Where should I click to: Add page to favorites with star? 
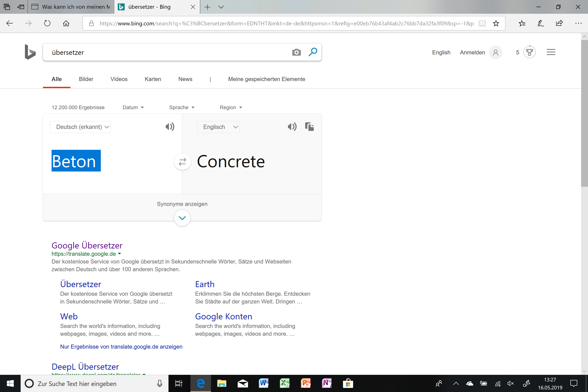pos(496,23)
